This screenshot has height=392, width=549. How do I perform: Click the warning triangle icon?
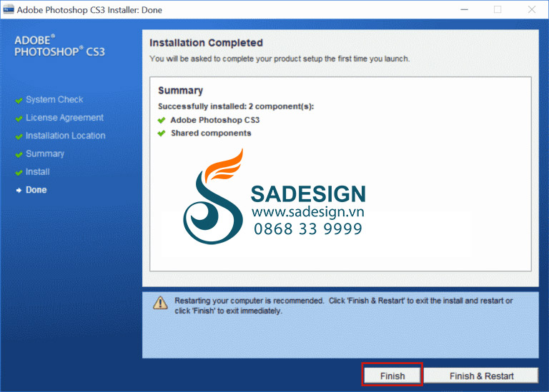point(160,303)
